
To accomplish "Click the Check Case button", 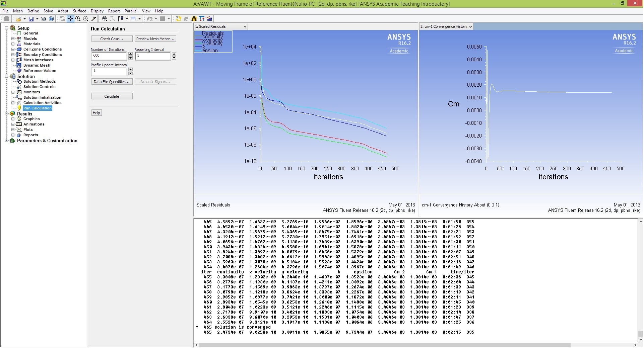I will 112,39.
